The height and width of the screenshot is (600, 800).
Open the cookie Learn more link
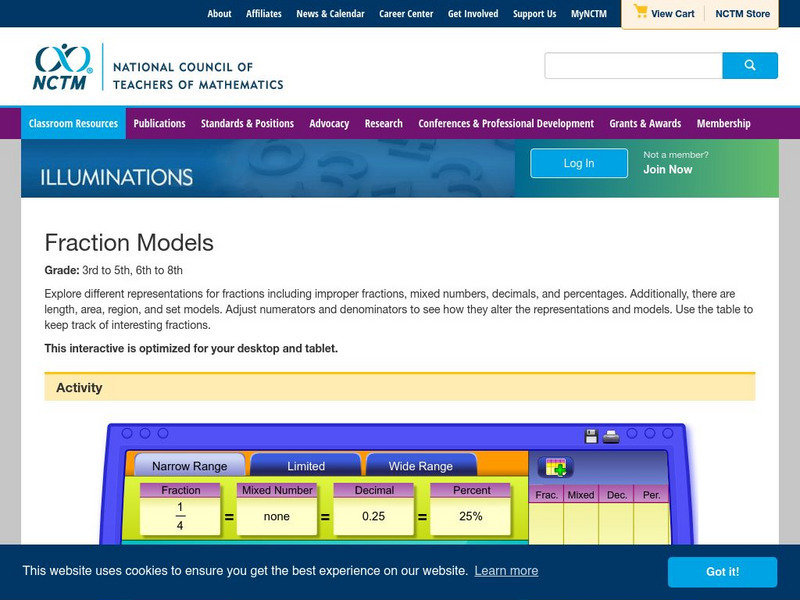tap(506, 570)
